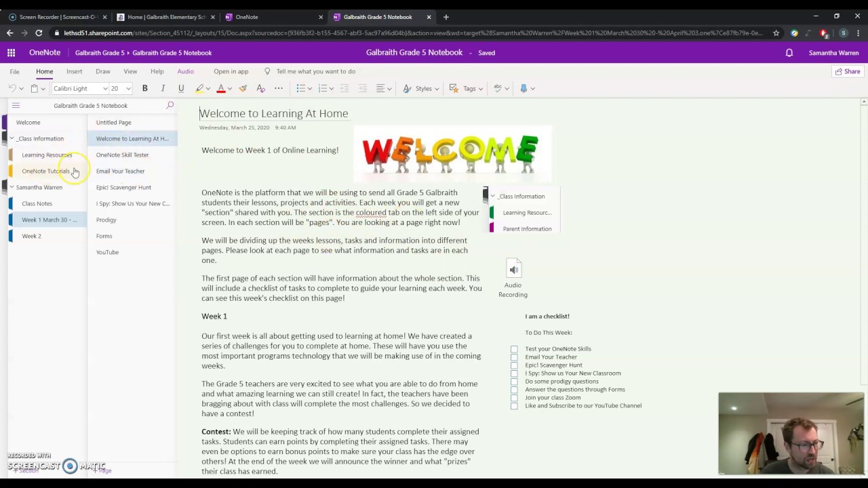Open the highlight color dropdown arrow
Viewport: 868px width, 488px height.
208,89
